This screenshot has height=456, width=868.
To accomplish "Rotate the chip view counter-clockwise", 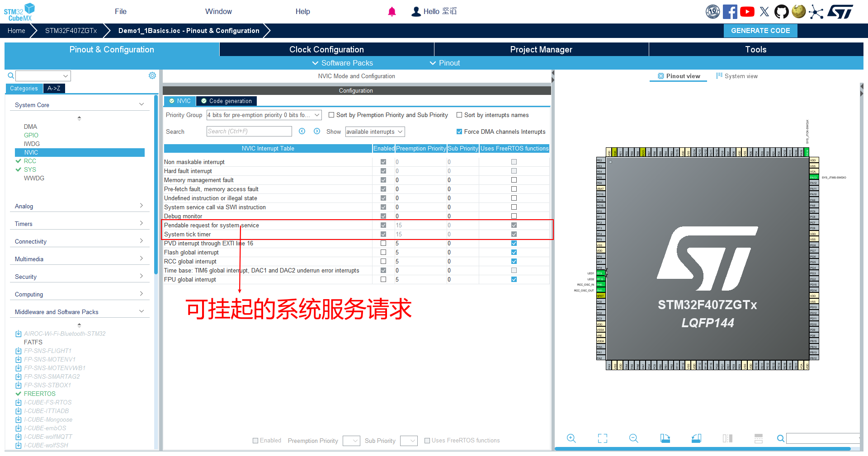I will (x=696, y=438).
